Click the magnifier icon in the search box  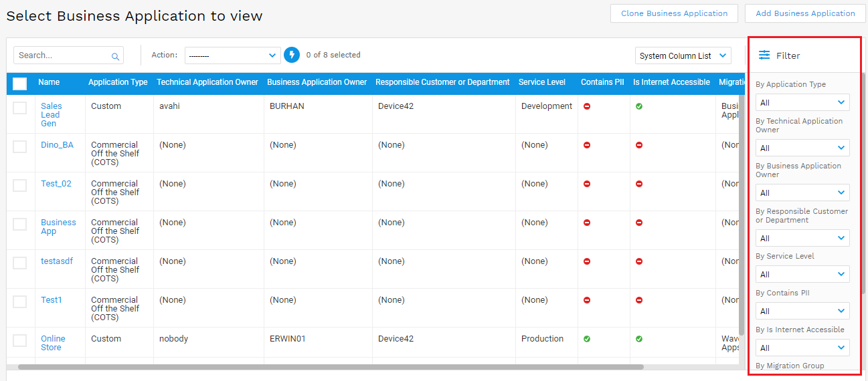coord(115,56)
